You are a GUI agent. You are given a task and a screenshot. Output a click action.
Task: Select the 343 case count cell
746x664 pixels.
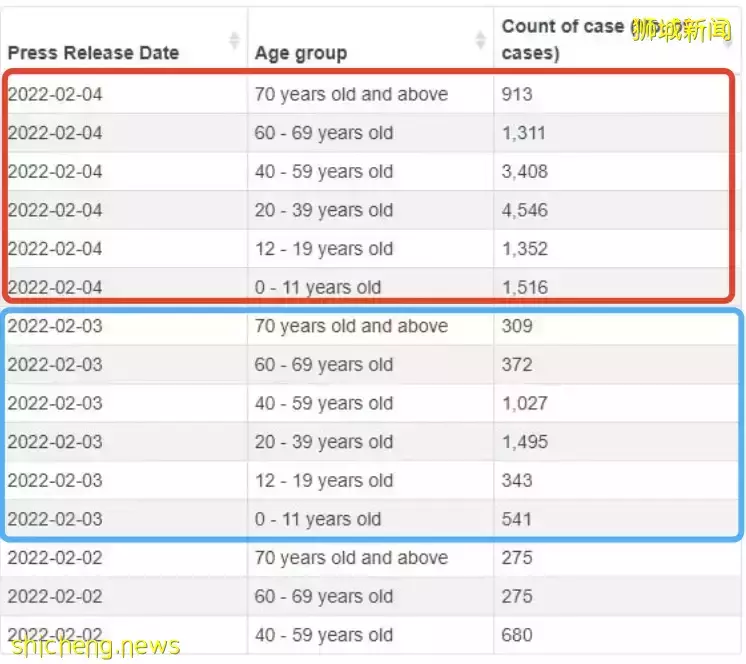[518, 481]
